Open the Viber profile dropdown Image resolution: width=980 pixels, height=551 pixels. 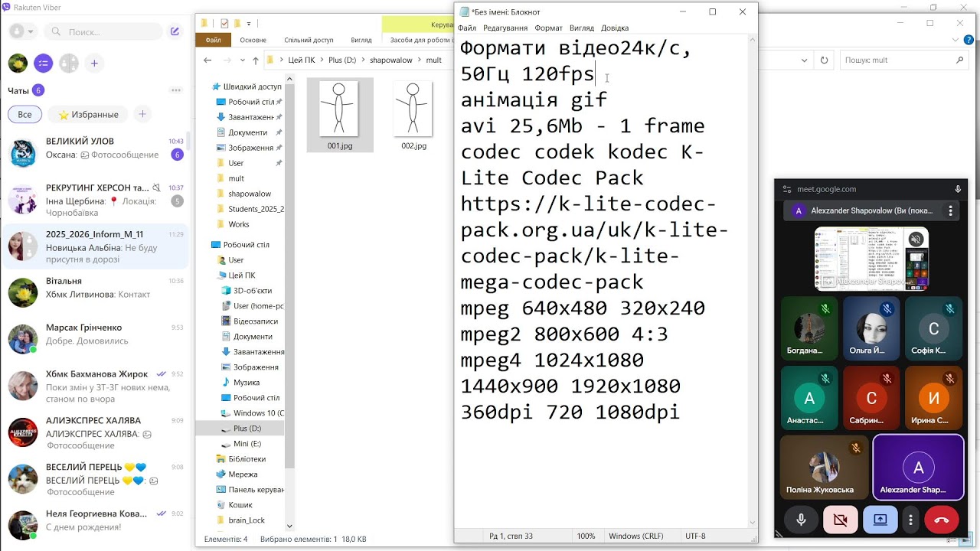click(x=22, y=31)
